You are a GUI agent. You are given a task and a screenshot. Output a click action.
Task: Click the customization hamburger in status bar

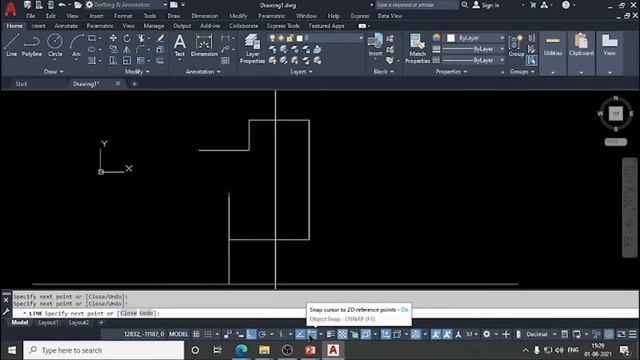(x=632, y=334)
